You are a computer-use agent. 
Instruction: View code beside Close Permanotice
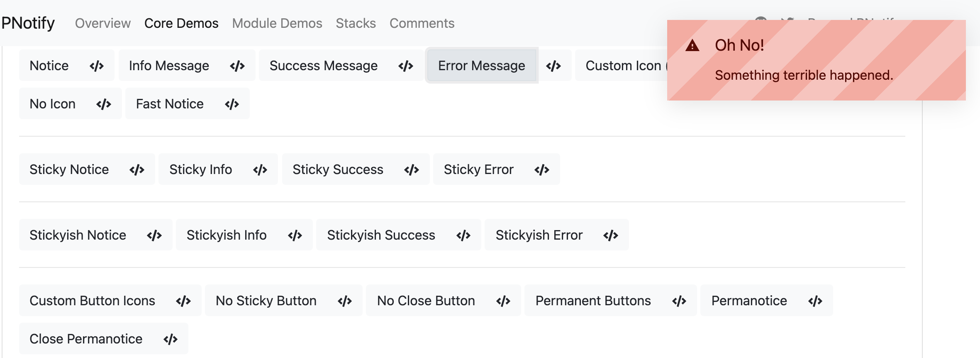171,339
